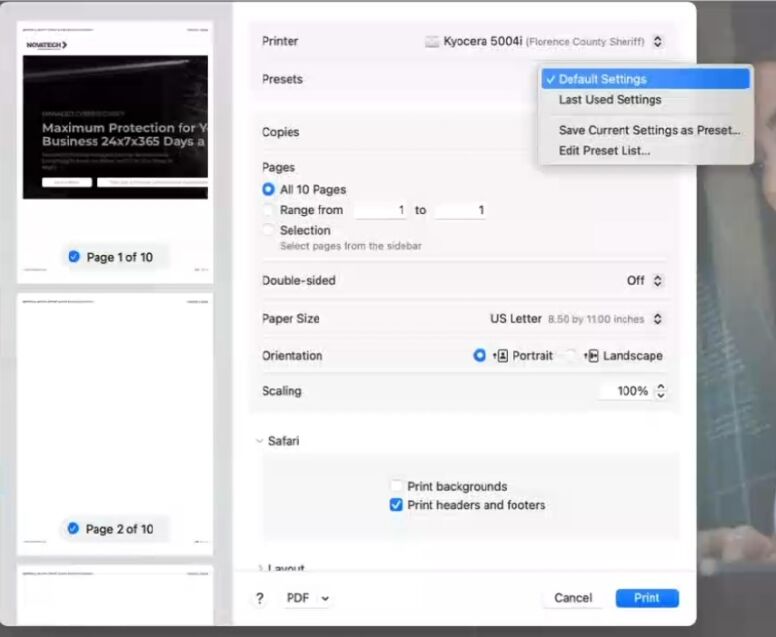Click the Scaling percentage stepper arrows
Screen dimensions: 776x637
point(660,391)
